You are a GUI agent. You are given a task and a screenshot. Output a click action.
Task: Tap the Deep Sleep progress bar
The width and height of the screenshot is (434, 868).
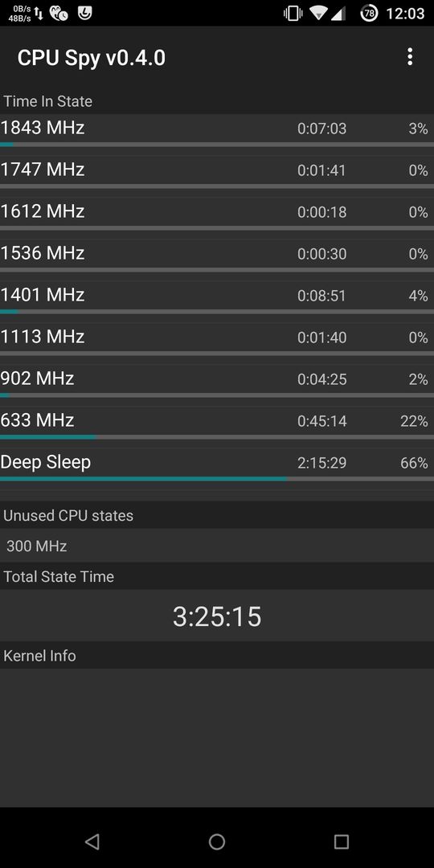tap(217, 479)
